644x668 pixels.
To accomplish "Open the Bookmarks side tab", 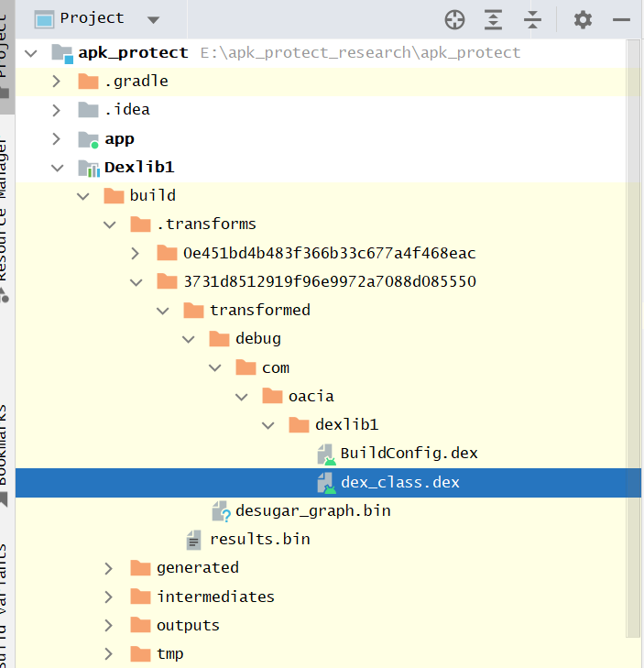I will (x=5, y=449).
